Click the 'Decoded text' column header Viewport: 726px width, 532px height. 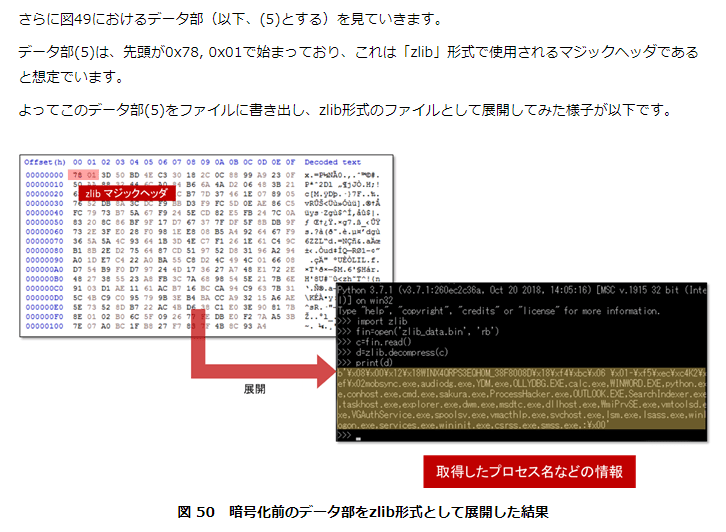pos(333,162)
